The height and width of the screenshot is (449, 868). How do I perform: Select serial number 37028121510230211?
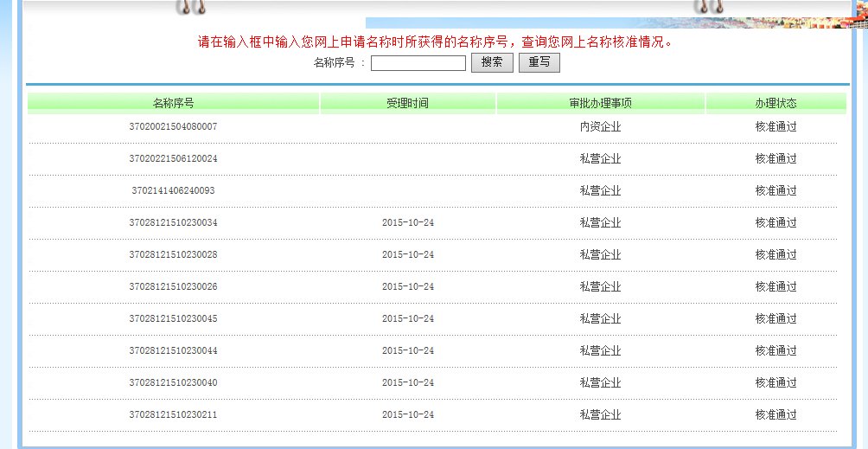tap(173, 414)
